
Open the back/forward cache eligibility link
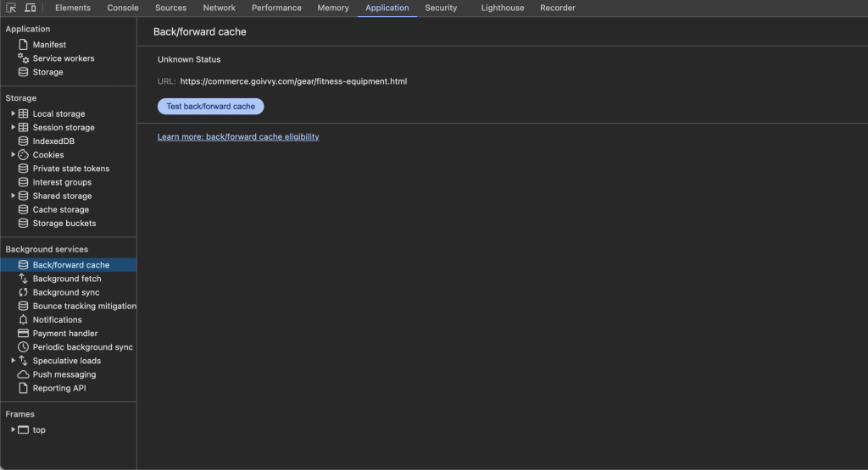click(238, 136)
